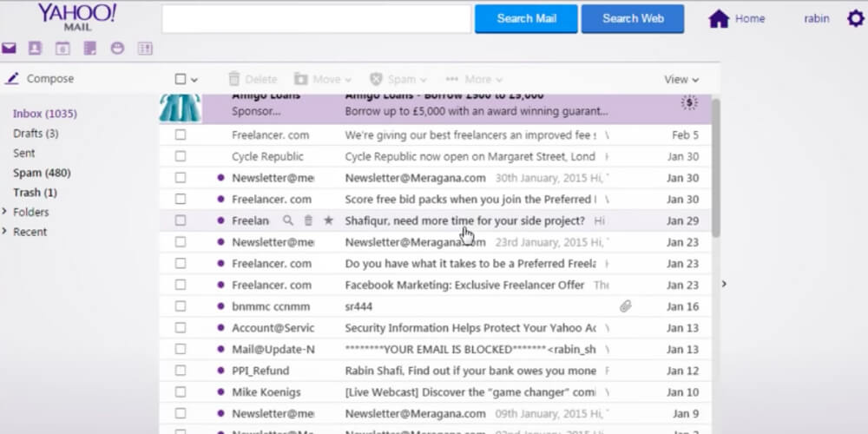The height and width of the screenshot is (434, 868).
Task: Check the Shafiqur side project email checkbox
Action: [x=181, y=220]
